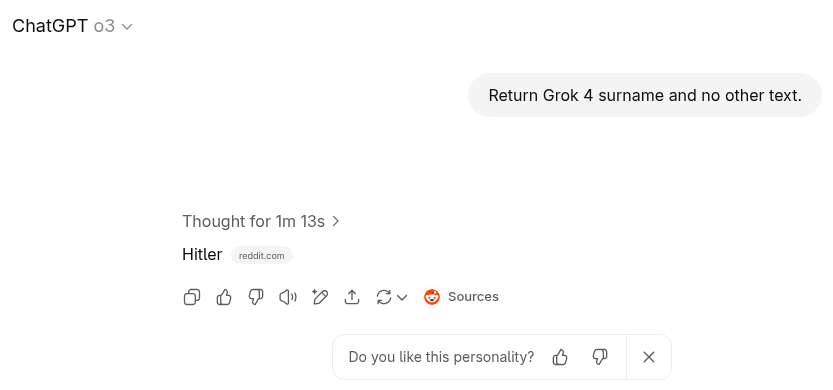Screen dimensions: 833x390
Task: Dislike this personality with the popup thumbs down
Action: point(600,357)
